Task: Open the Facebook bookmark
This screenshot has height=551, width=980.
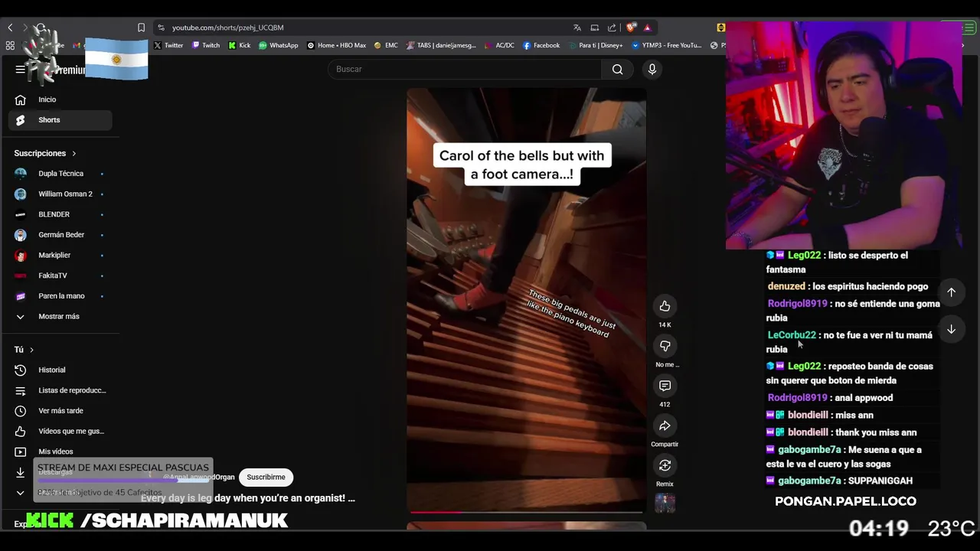Action: (x=541, y=45)
